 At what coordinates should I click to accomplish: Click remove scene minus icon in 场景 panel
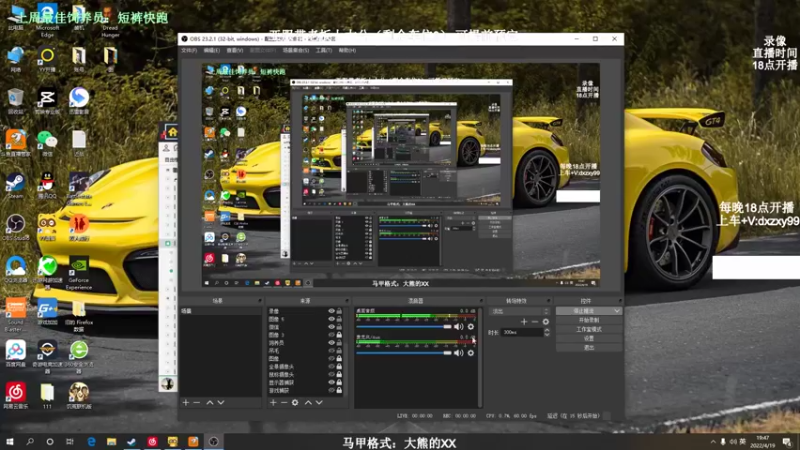click(x=197, y=403)
